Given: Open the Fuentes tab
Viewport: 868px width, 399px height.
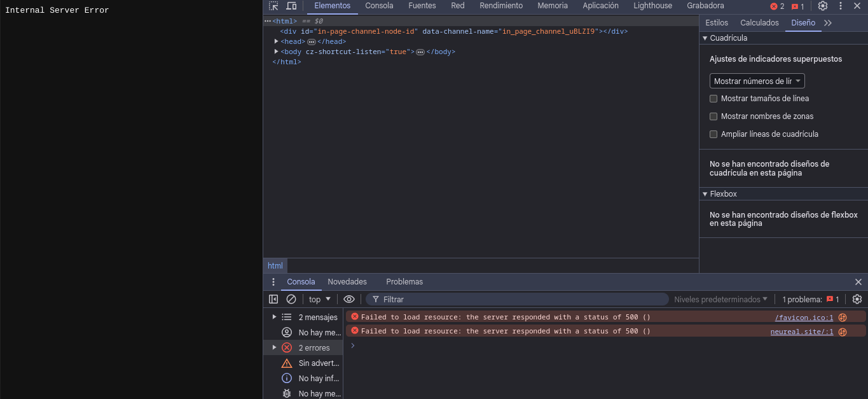Looking at the screenshot, I should tap(422, 6).
